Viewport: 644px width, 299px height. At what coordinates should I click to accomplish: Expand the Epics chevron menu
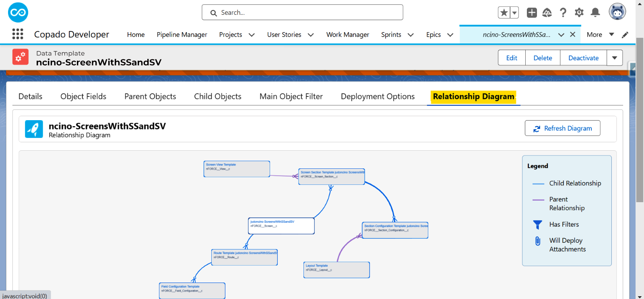pos(450,35)
